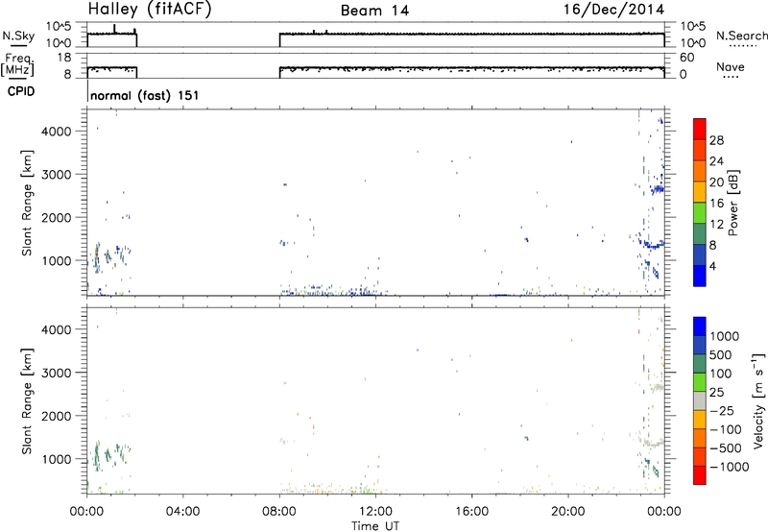Click the '20:00' time axis tick label
This screenshot has width=768, height=532.
pos(568,512)
